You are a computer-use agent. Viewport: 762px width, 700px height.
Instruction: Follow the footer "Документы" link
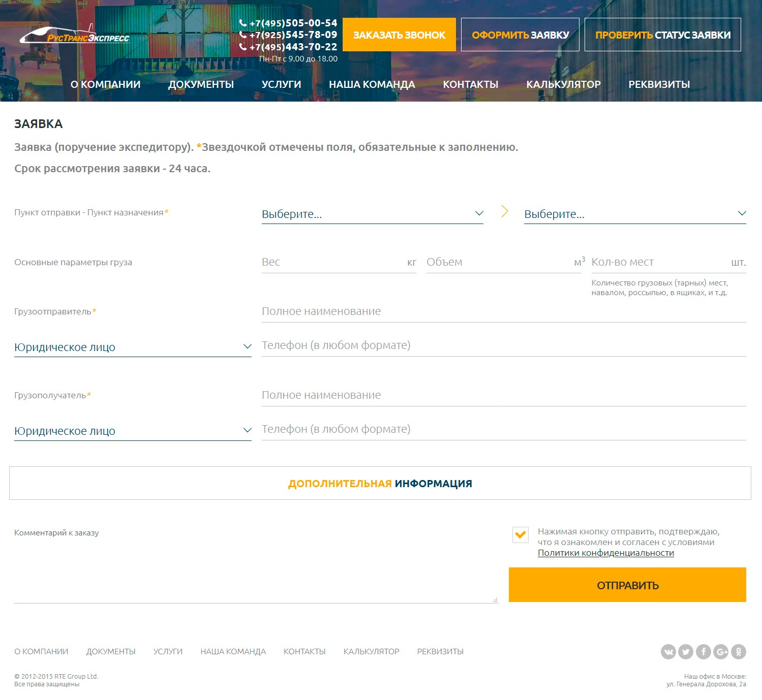tap(111, 651)
